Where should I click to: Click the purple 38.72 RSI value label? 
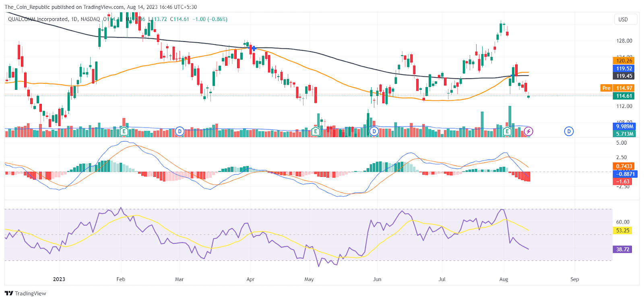[x=623, y=249]
